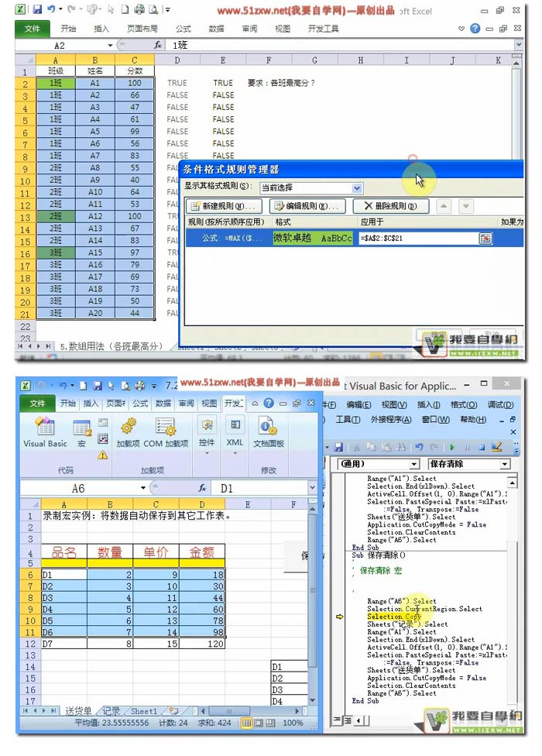Switch to 记录 sheet tab
The width and height of the screenshot is (542, 756).
(x=111, y=710)
